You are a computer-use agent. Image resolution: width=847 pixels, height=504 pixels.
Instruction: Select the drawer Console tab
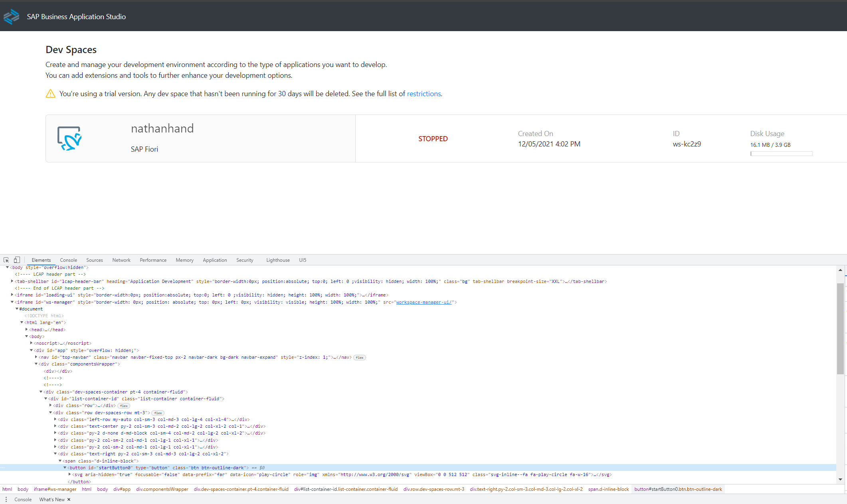tap(23, 500)
